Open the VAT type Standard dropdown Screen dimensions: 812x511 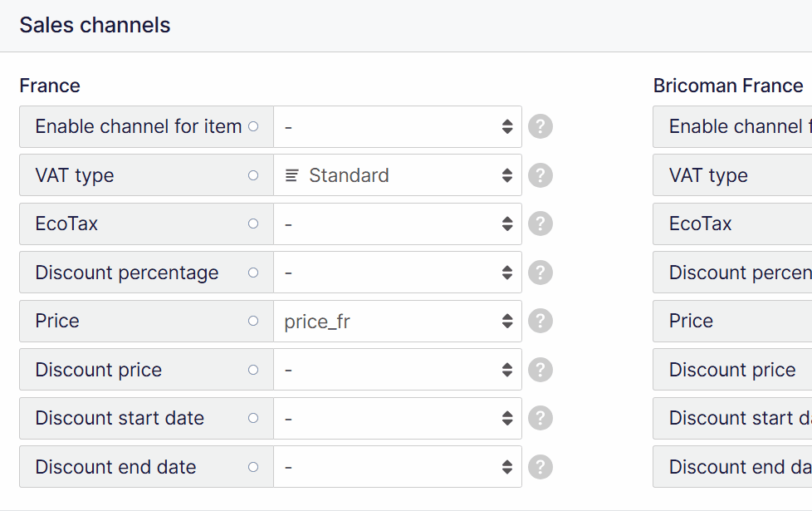[398, 175]
